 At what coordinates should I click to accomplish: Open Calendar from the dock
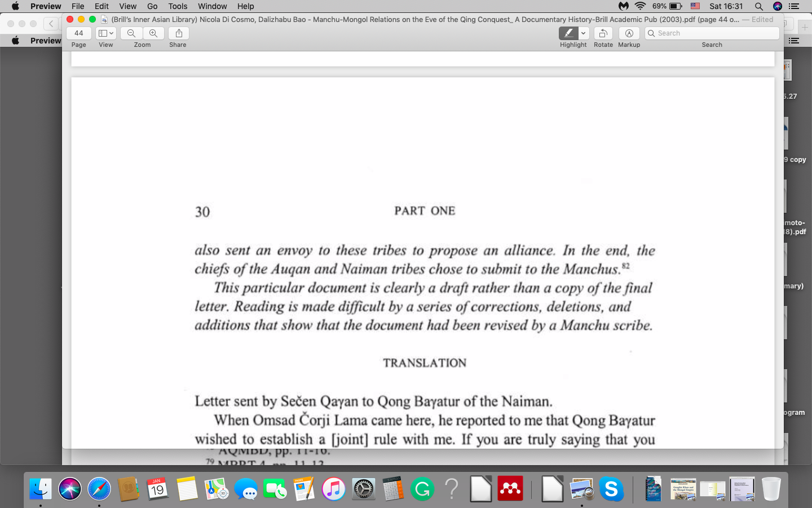[x=157, y=489]
